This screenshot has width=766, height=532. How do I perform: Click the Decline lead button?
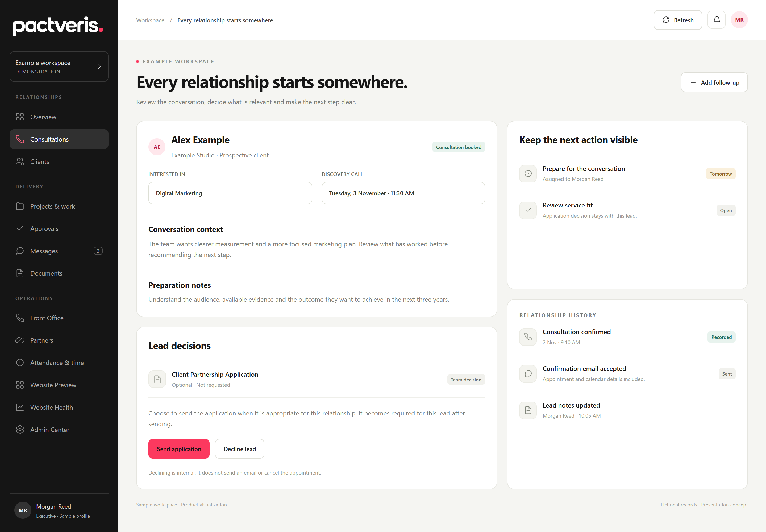pyautogui.click(x=239, y=449)
